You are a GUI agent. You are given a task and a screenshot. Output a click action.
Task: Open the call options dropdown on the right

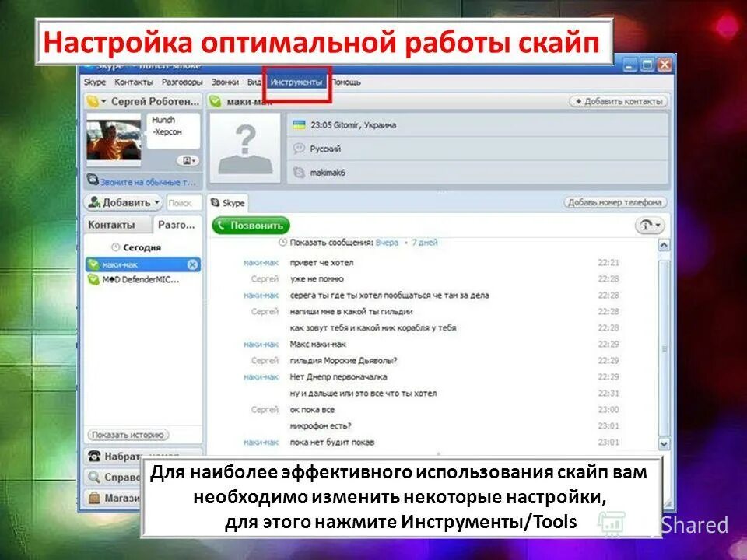(x=650, y=226)
